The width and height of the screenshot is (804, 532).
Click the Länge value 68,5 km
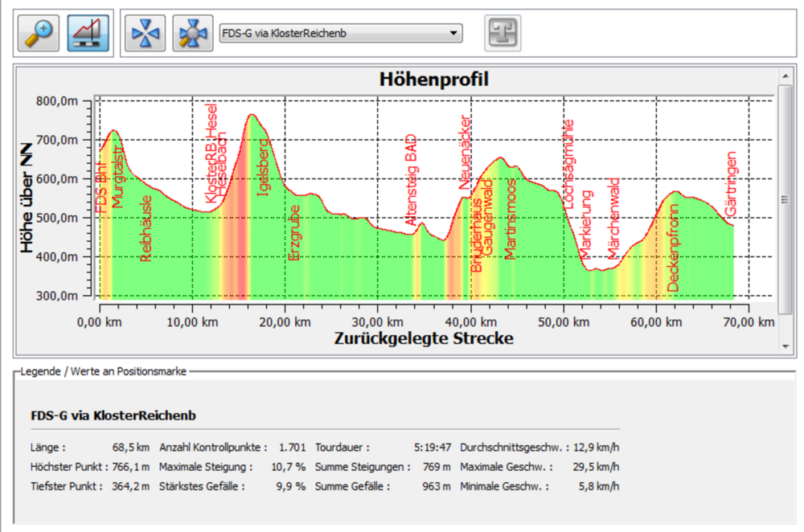click(x=131, y=448)
